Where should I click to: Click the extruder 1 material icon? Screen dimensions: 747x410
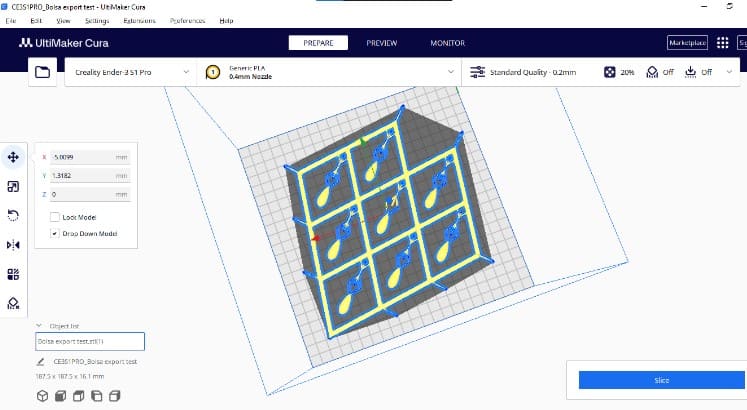tap(213, 72)
